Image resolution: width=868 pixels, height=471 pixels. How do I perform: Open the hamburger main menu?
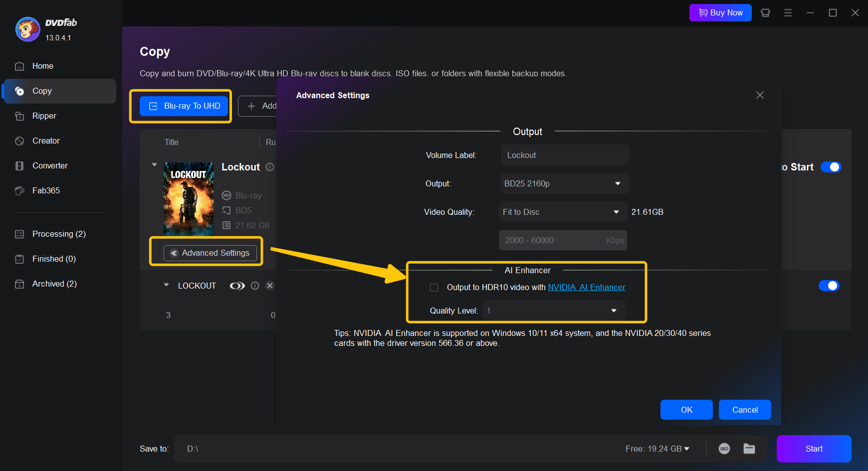(x=788, y=13)
